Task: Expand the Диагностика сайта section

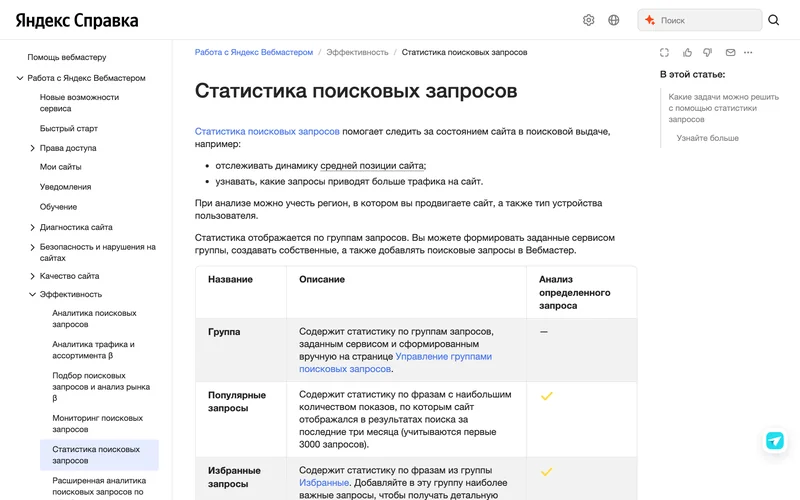Action: click(x=32, y=227)
